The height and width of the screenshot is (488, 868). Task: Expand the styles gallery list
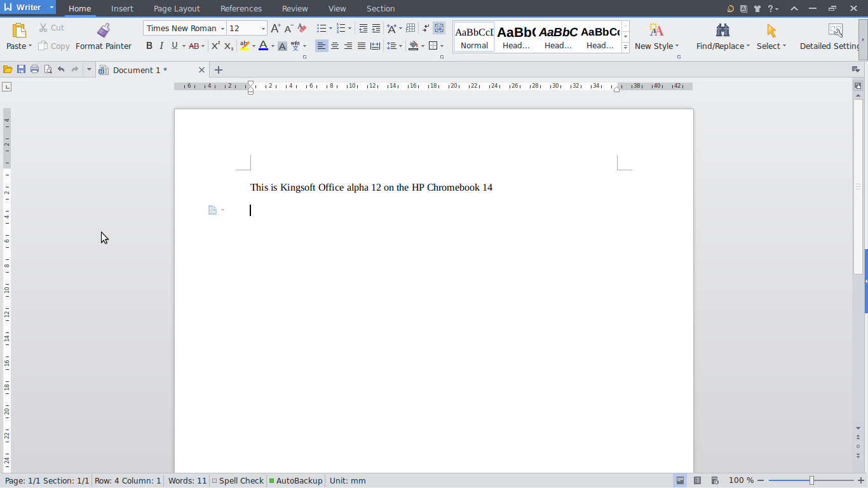[625, 48]
